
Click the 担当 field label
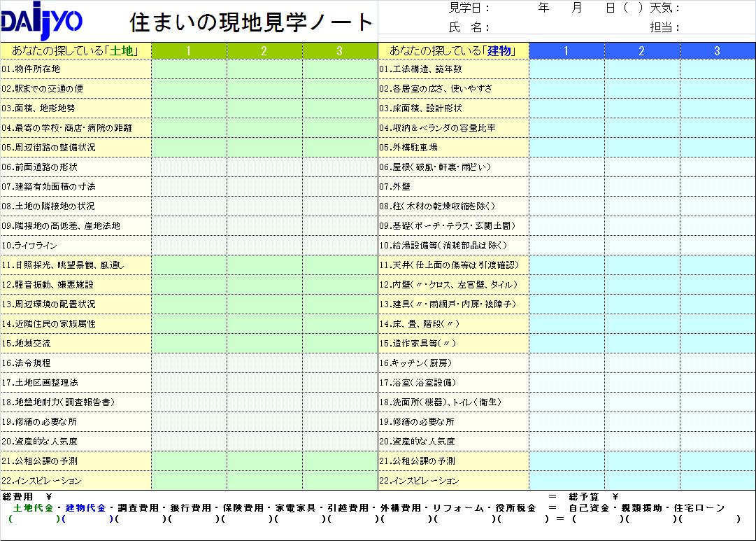pos(664,27)
